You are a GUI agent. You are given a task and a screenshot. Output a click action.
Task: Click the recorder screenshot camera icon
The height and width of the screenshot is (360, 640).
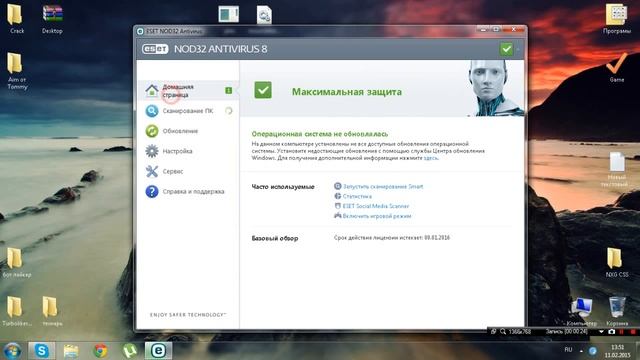[611, 332]
